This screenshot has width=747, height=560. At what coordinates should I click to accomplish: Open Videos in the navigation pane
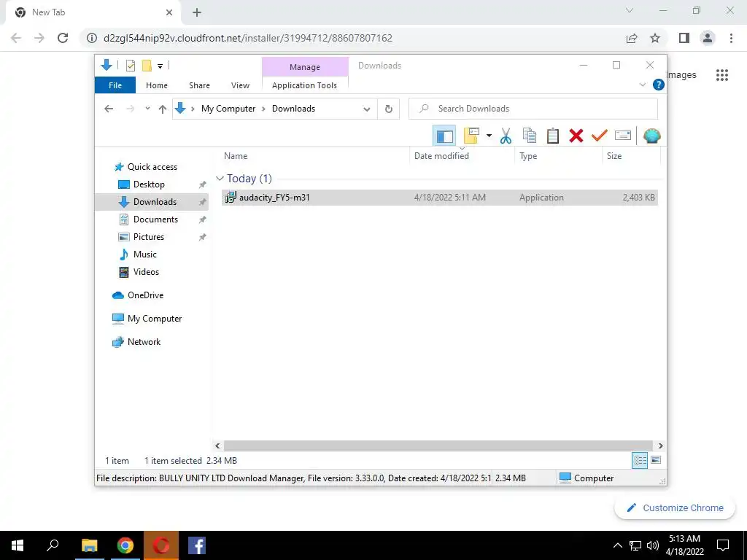tap(146, 272)
